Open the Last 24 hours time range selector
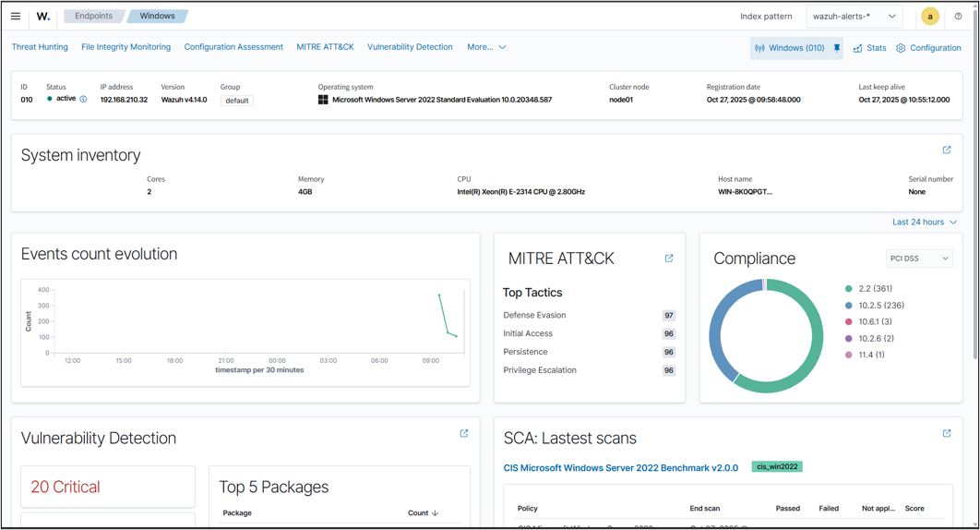 pos(925,223)
